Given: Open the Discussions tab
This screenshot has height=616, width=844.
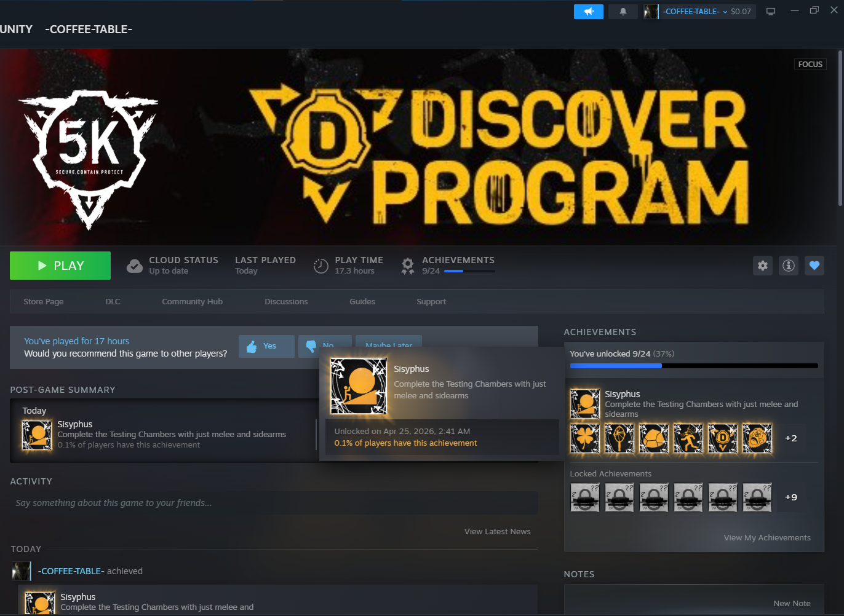Looking at the screenshot, I should pos(286,302).
